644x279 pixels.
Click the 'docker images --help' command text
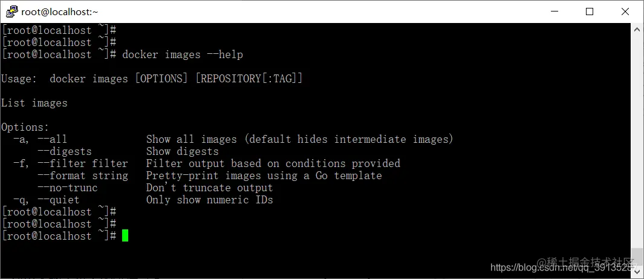[x=183, y=54]
